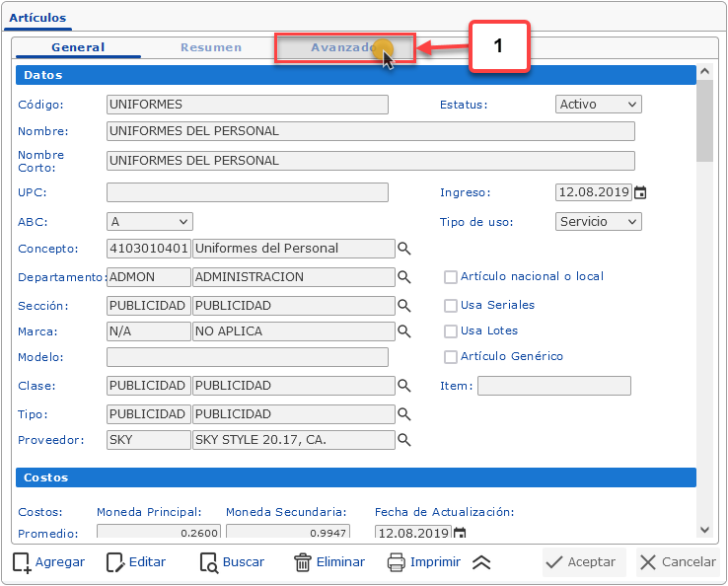The height and width of the screenshot is (586, 728).
Task: Click the Código field with UNIFORMES
Action: (x=248, y=105)
